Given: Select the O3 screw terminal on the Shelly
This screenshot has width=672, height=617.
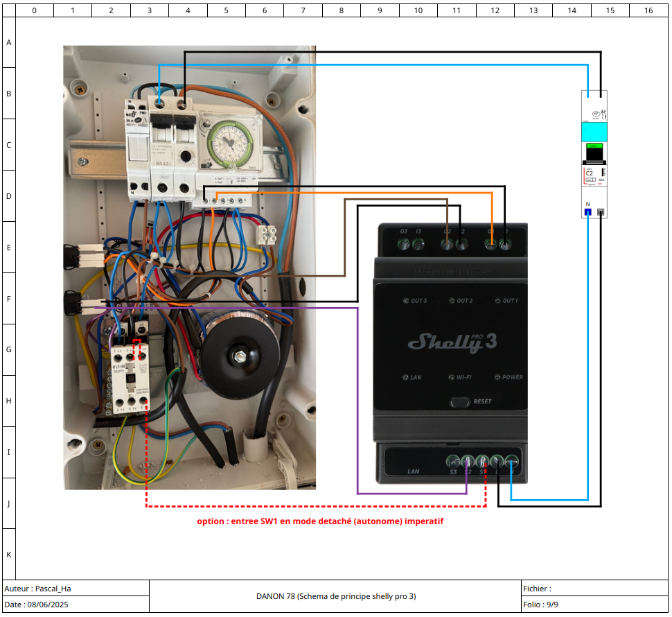Looking at the screenshot, I should point(404,245).
